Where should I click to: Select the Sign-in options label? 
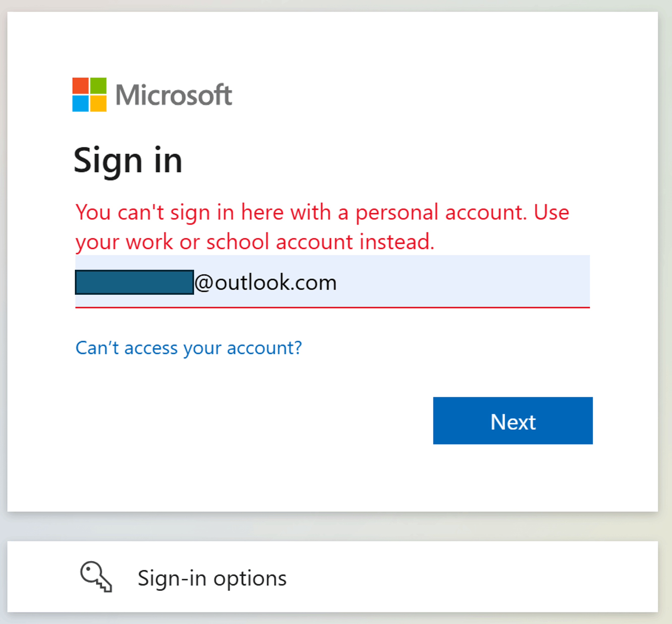tap(212, 578)
